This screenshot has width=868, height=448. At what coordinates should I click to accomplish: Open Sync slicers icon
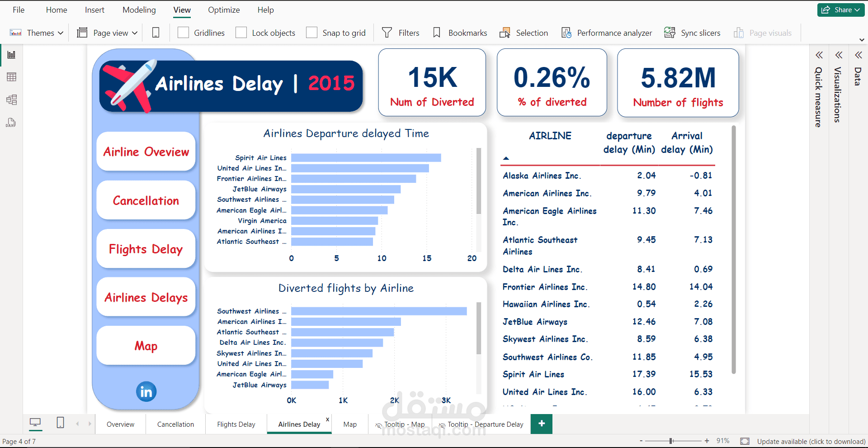tap(670, 33)
